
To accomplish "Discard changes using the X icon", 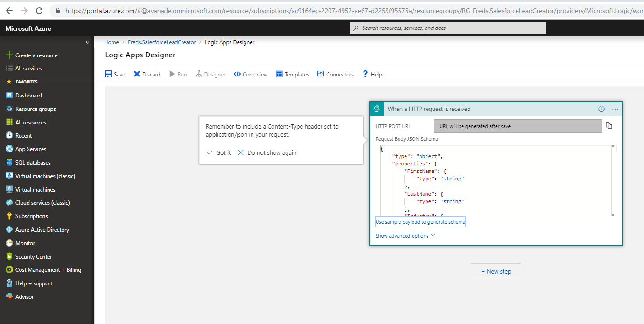I will [137, 74].
